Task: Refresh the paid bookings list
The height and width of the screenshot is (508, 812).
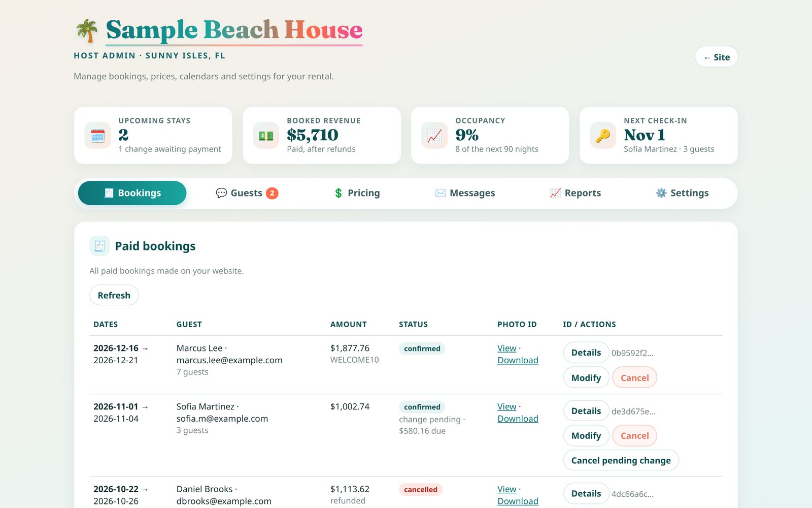Action: pyautogui.click(x=114, y=295)
